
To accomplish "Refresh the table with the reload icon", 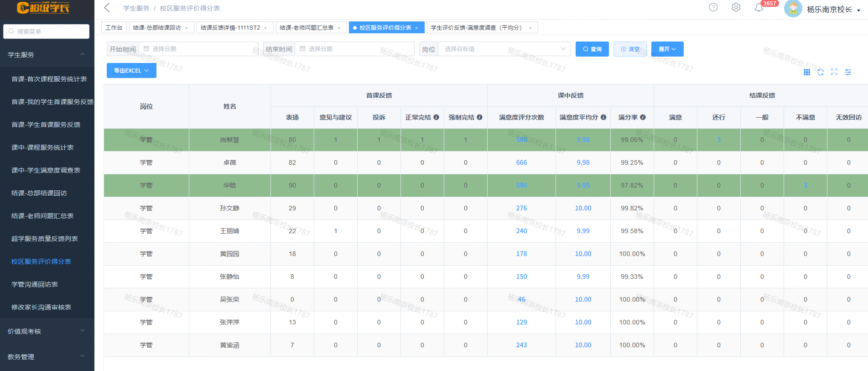I will 821,72.
